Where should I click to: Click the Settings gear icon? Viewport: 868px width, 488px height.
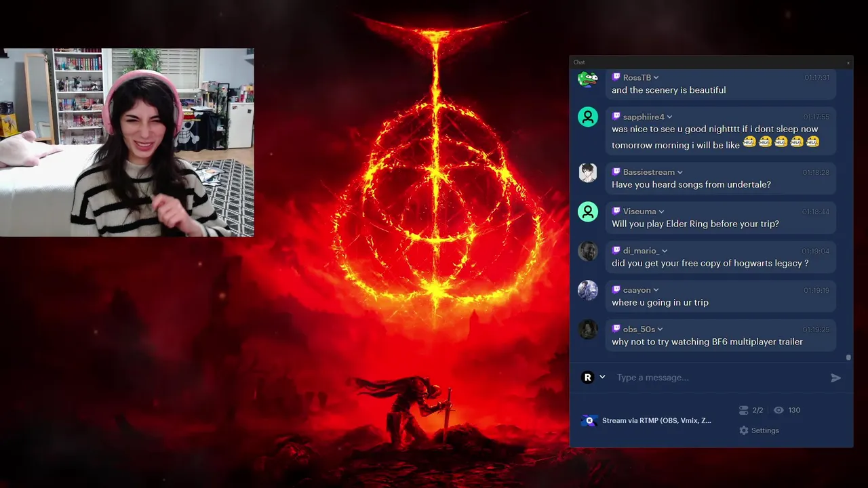[744, 430]
